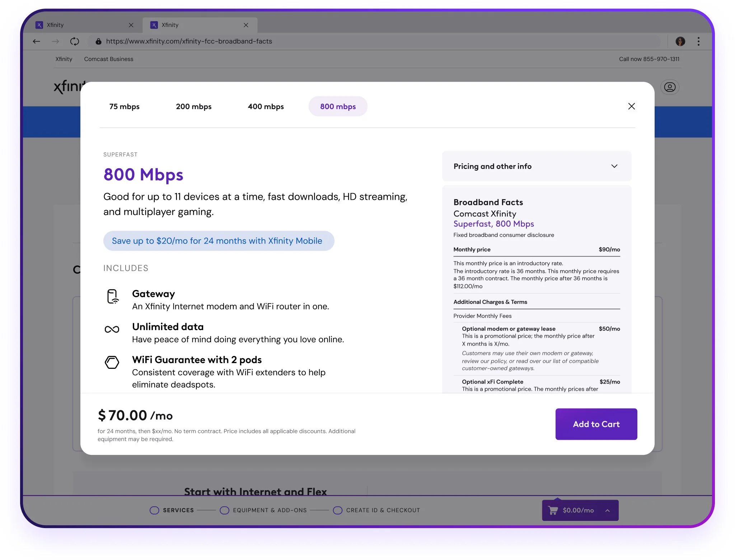Close the second Xfinity browser tab
The image size is (735, 560).
click(246, 25)
